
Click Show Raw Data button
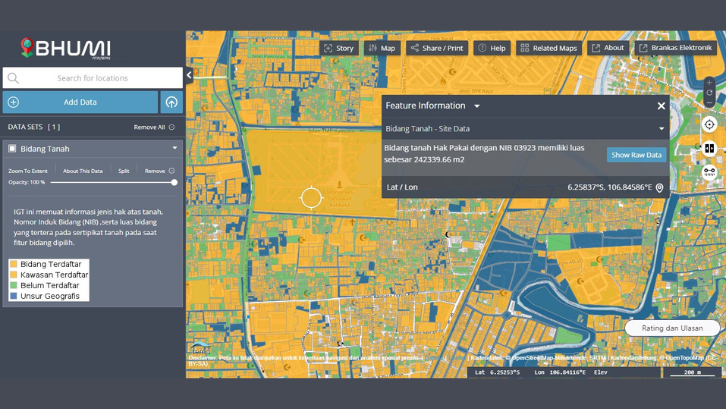click(x=636, y=155)
